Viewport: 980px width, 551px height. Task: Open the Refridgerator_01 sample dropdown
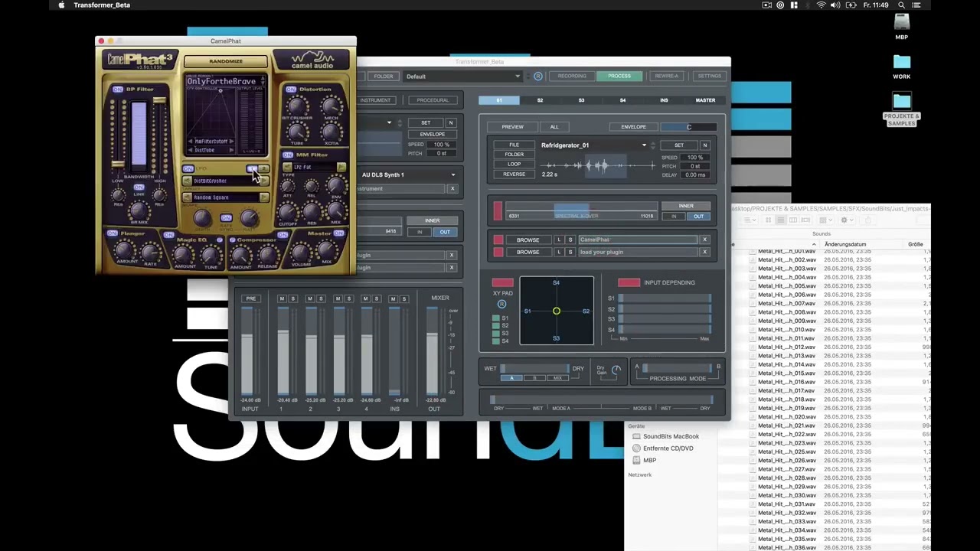pyautogui.click(x=644, y=145)
